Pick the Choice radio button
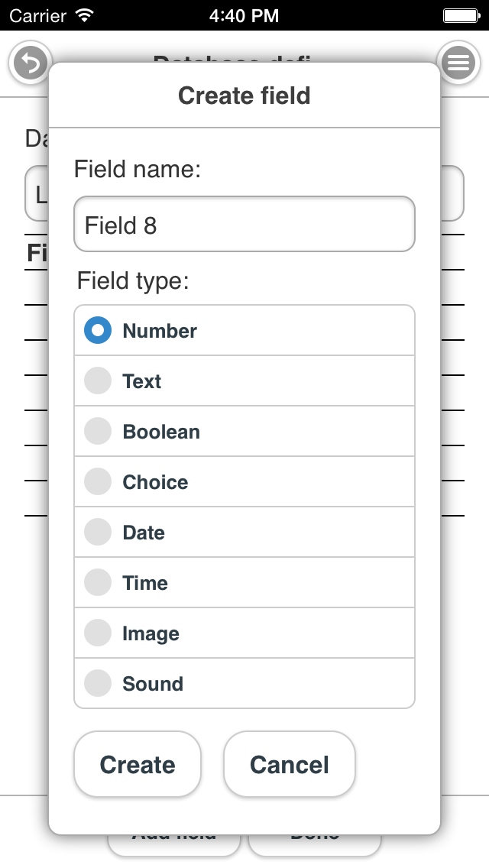 click(98, 482)
